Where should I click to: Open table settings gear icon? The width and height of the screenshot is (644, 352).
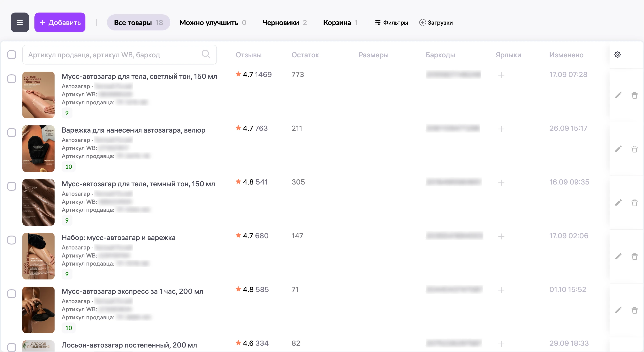coord(617,55)
